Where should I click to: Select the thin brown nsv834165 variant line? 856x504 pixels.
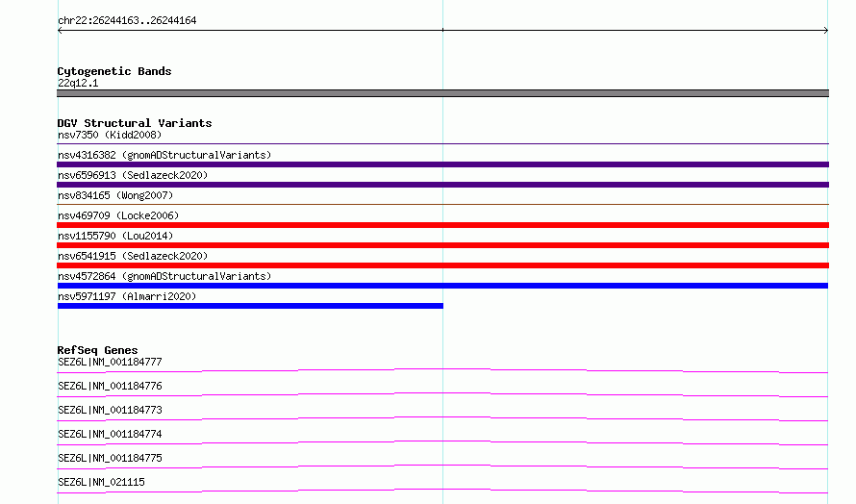click(442, 204)
